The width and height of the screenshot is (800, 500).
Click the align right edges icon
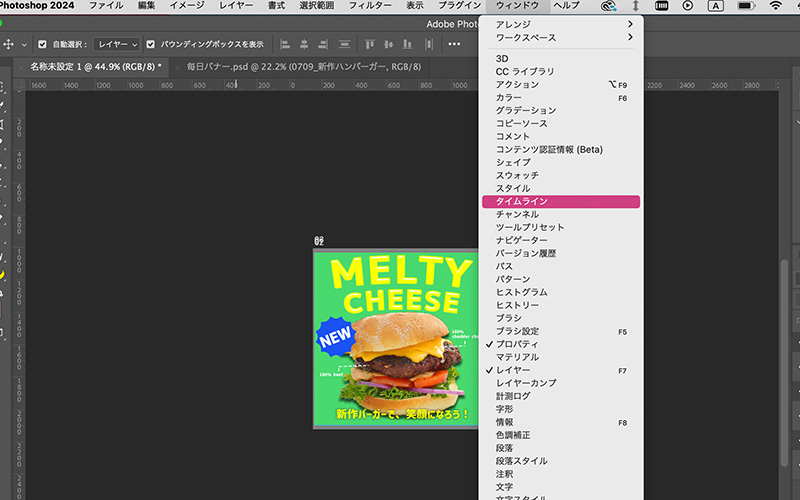tap(324, 44)
